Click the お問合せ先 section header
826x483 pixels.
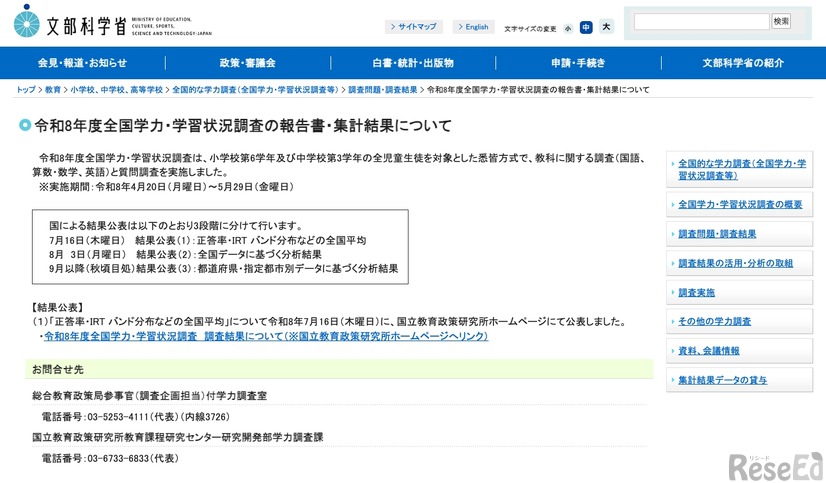[x=339, y=369]
